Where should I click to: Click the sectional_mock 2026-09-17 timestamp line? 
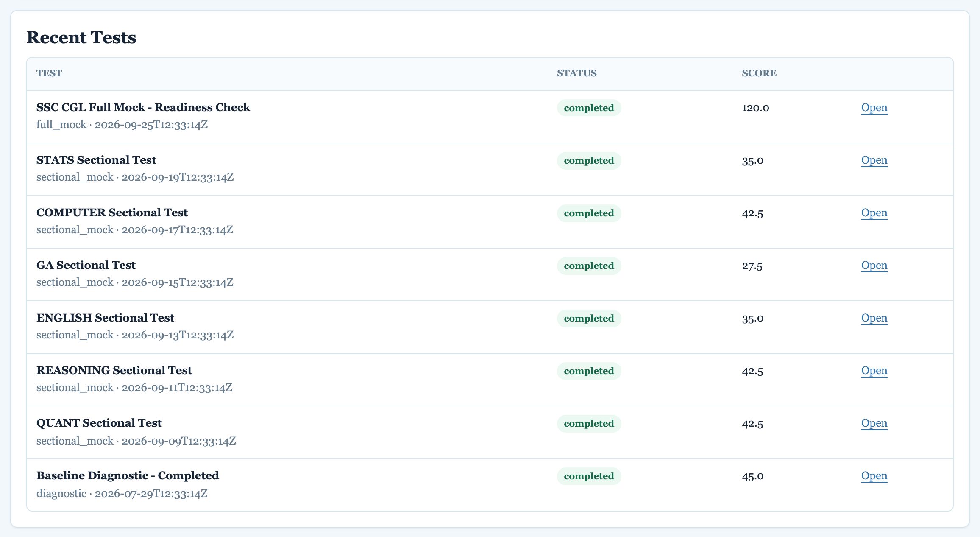click(x=135, y=230)
